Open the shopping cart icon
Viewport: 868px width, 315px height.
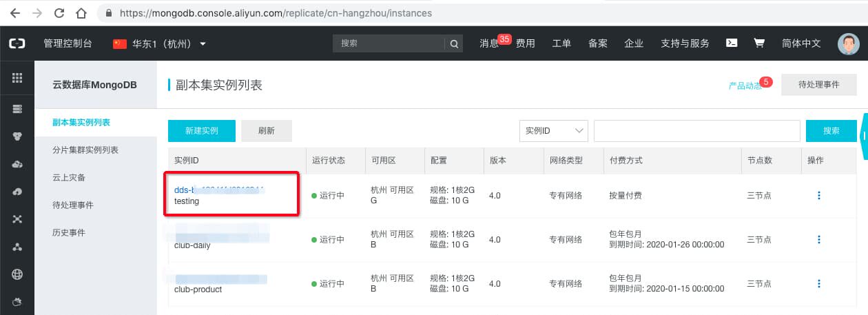759,43
